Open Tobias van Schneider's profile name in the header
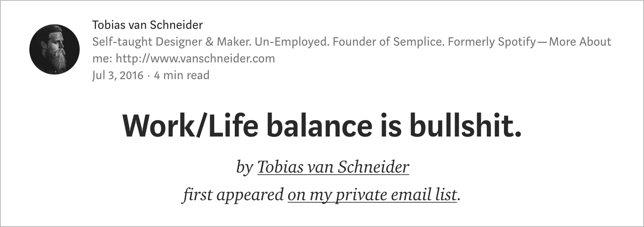This screenshot has height=227, width=644. [x=148, y=25]
